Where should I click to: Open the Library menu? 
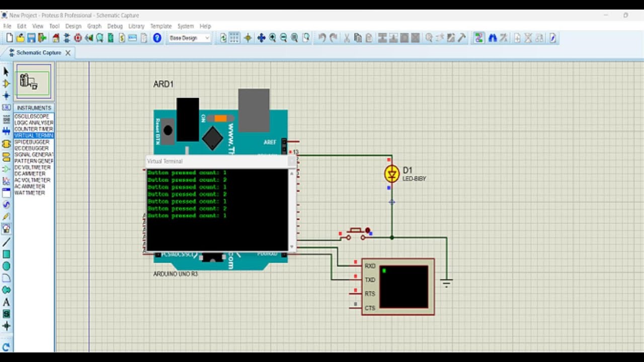[x=136, y=26]
